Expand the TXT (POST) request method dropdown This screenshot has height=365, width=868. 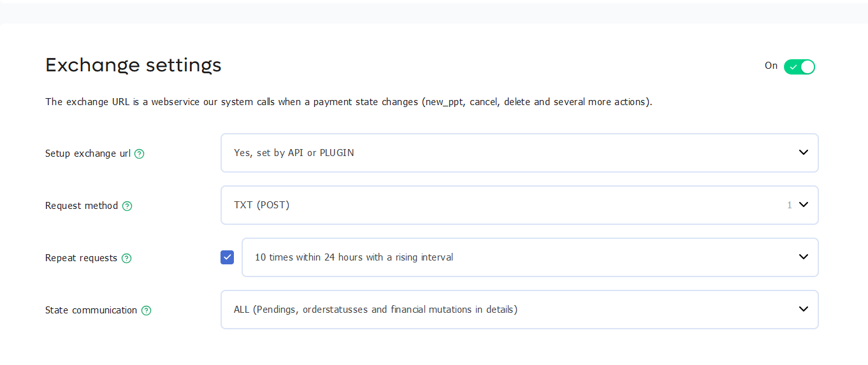pos(519,205)
